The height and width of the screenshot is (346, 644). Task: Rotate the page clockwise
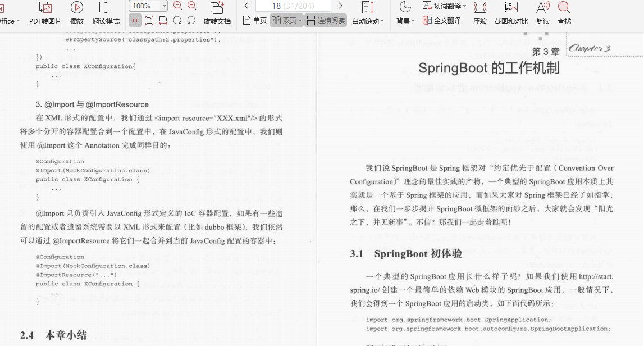177,20
